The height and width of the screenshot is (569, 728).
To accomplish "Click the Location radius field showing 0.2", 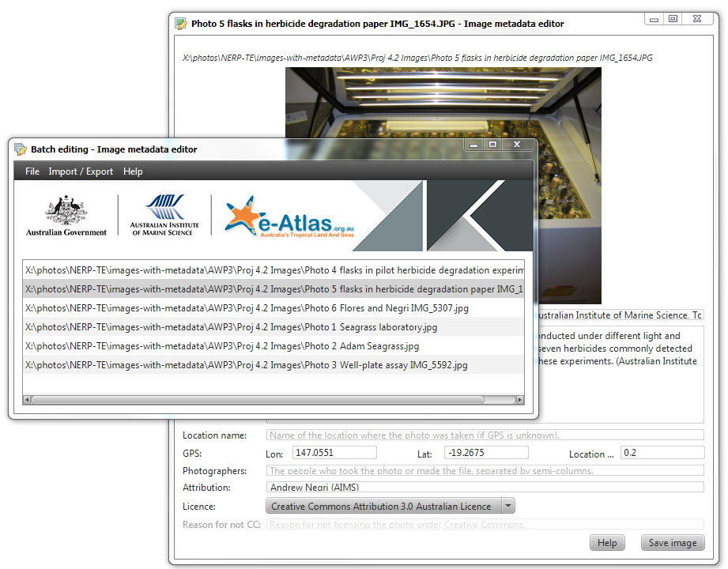I will [x=662, y=453].
